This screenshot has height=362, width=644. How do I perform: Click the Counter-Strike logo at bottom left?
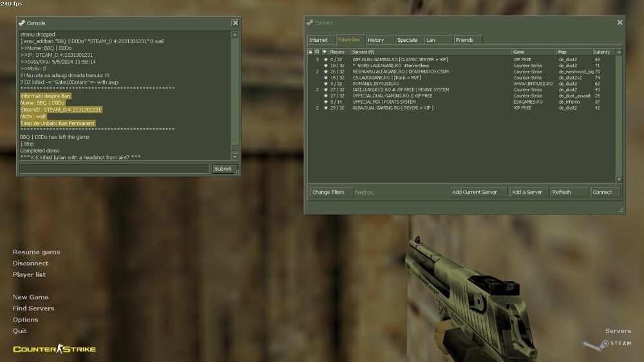tap(54, 349)
